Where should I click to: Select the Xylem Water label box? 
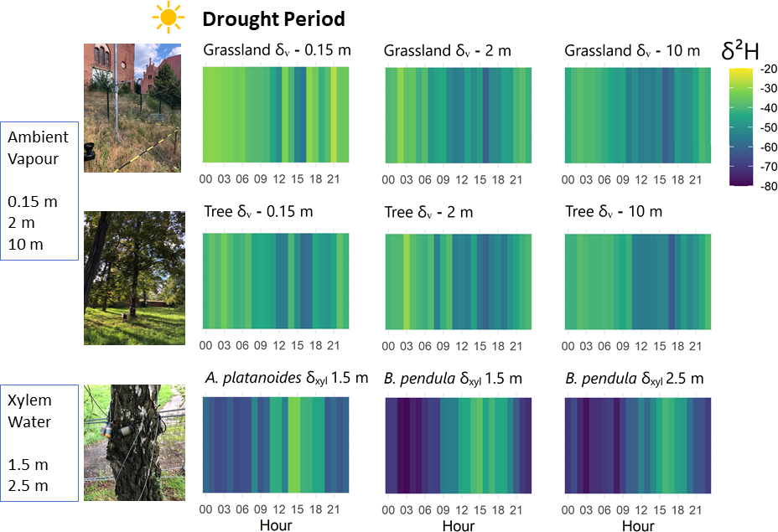click(x=40, y=442)
